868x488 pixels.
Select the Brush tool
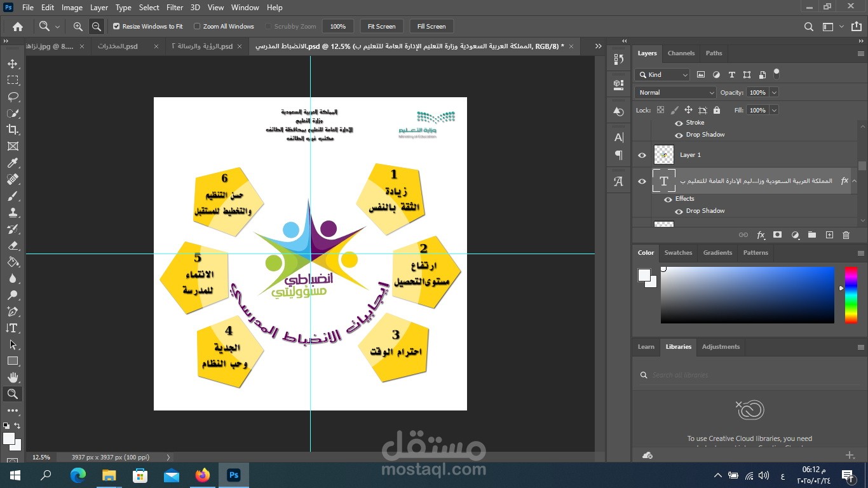[13, 196]
